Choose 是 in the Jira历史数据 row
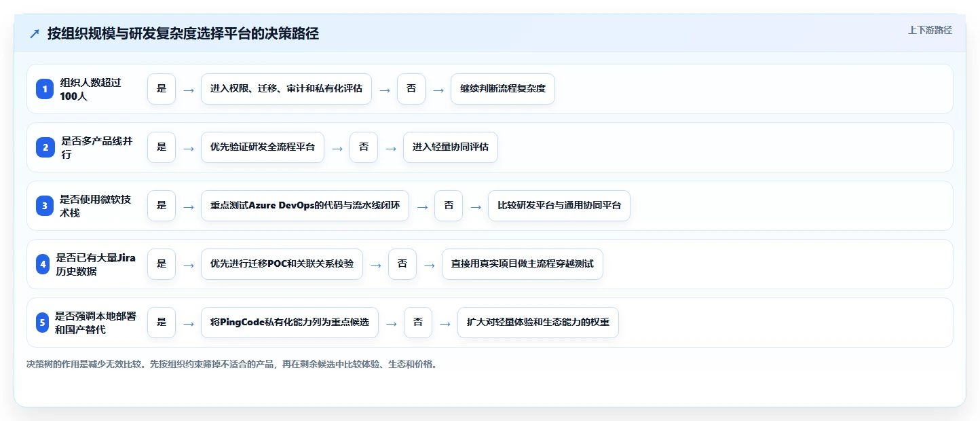980x421 pixels. [162, 264]
